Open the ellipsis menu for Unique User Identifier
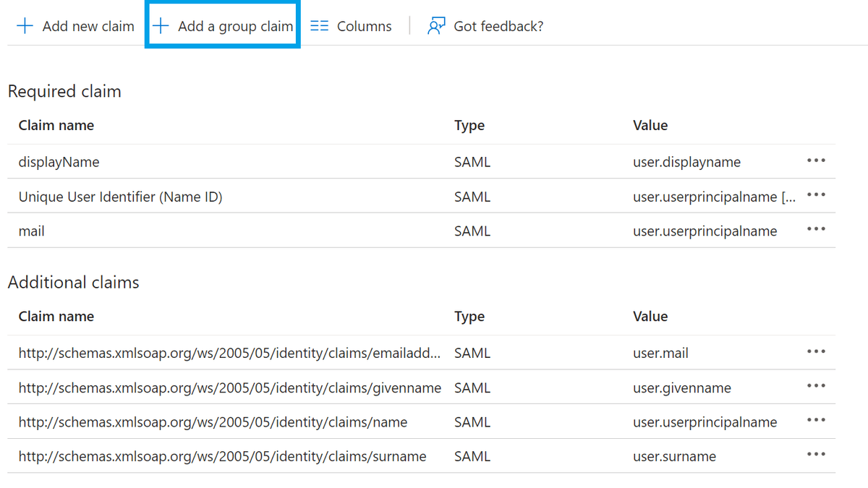 816,194
